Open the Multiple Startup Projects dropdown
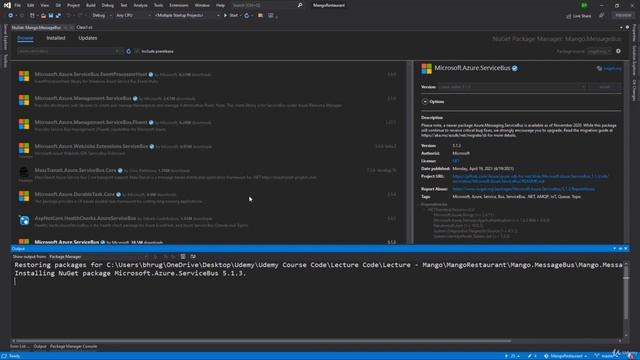 187,16
